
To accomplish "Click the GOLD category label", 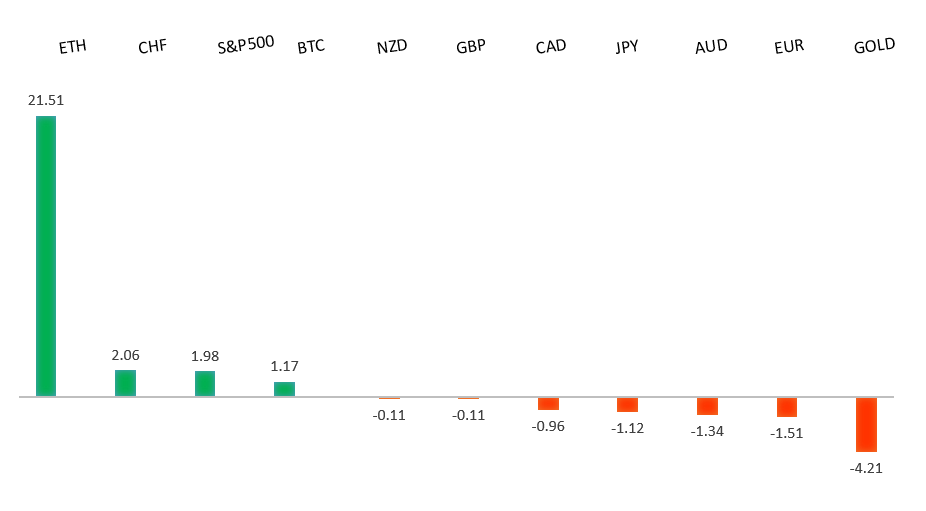I will click(x=874, y=46).
